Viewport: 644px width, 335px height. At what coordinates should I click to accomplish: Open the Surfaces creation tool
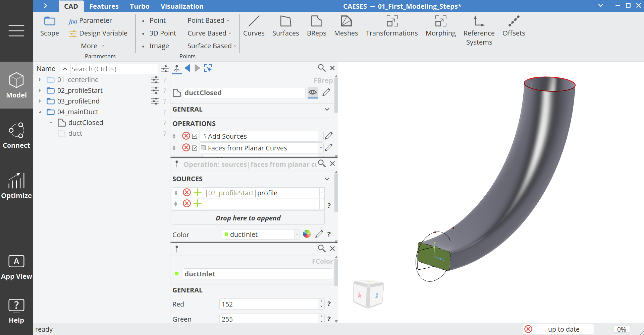click(x=285, y=26)
